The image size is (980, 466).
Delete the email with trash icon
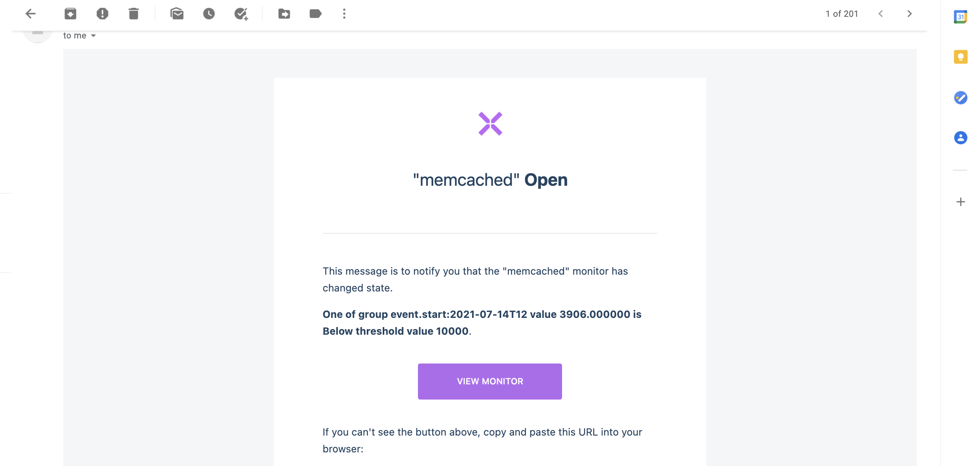pyautogui.click(x=134, y=14)
